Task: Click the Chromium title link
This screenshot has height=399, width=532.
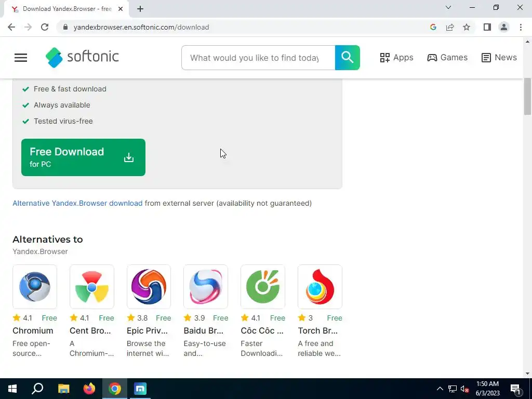Action: pos(33,331)
